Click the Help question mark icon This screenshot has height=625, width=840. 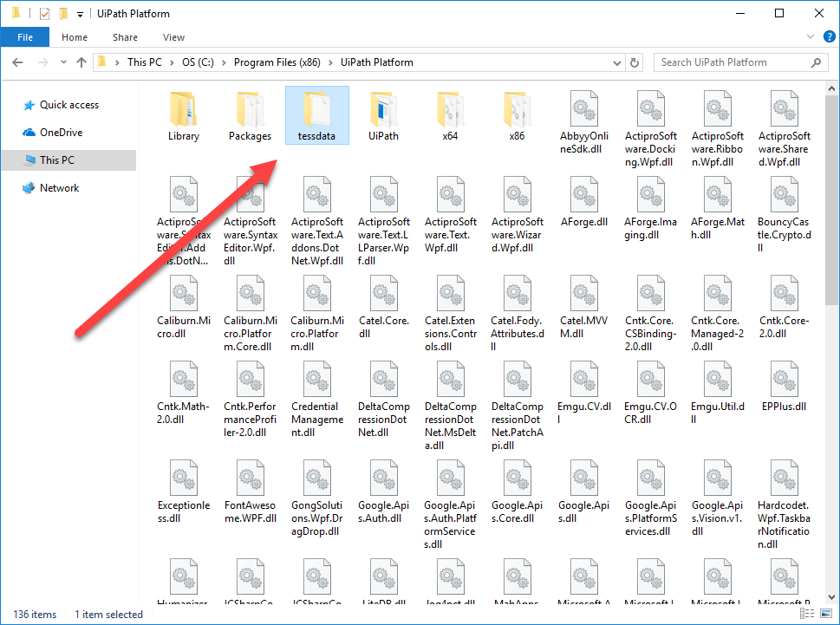829,36
